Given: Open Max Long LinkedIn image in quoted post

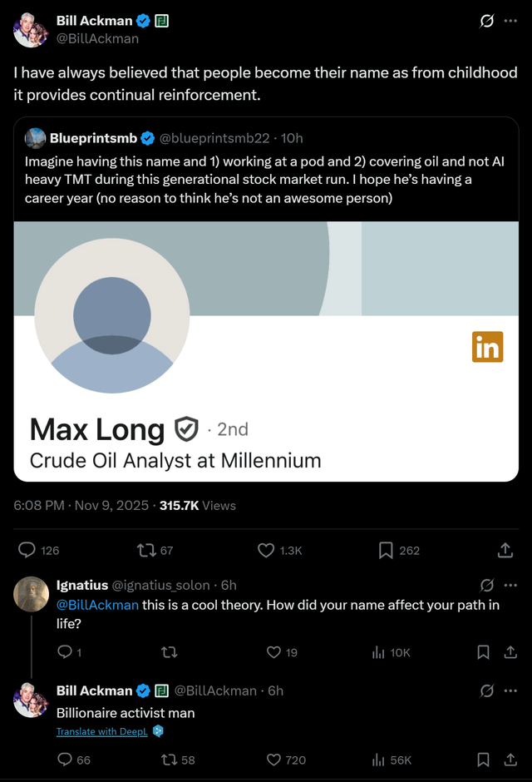Looking at the screenshot, I should (x=266, y=351).
